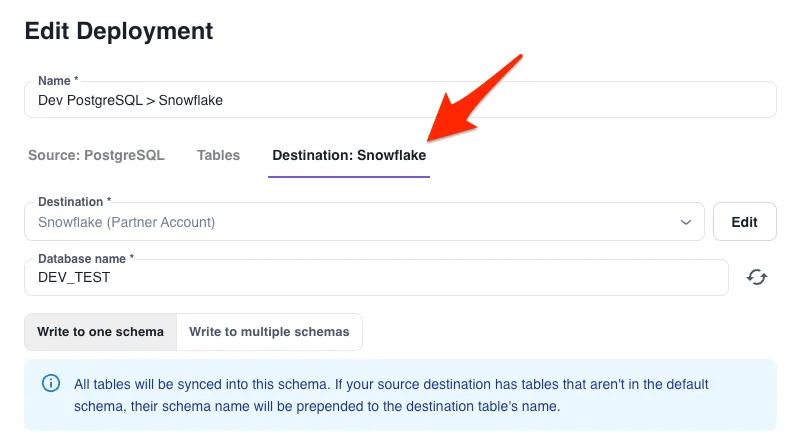The width and height of the screenshot is (794, 437).
Task: Click the Destination * field label
Action: pos(74,202)
